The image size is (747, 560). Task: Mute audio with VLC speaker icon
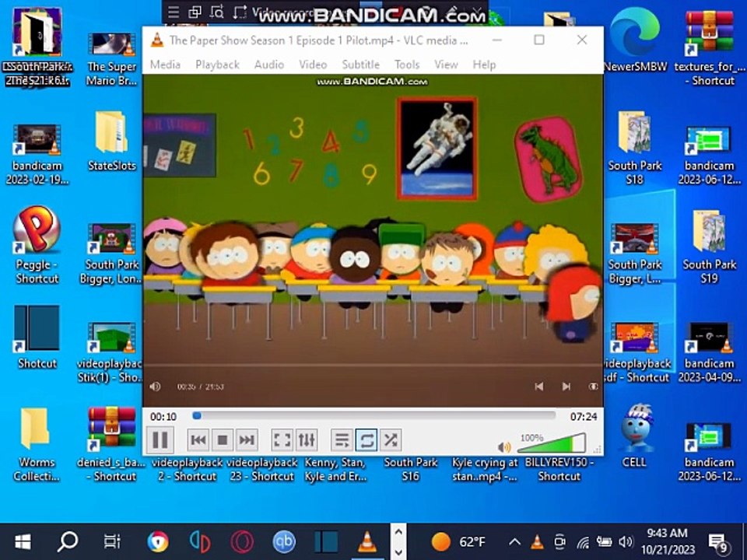coord(503,446)
